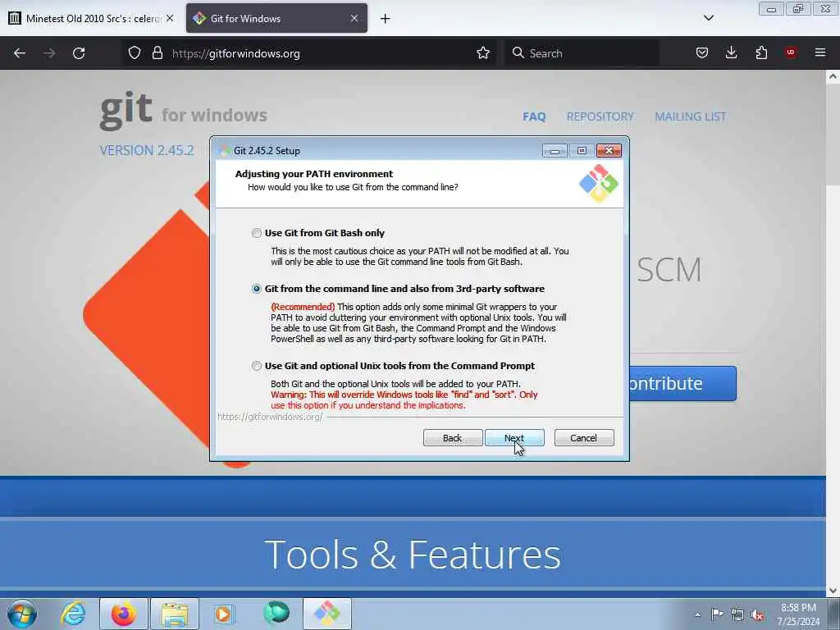Click the padlock site information icon
The height and width of the screenshot is (630, 840).
coord(157,53)
